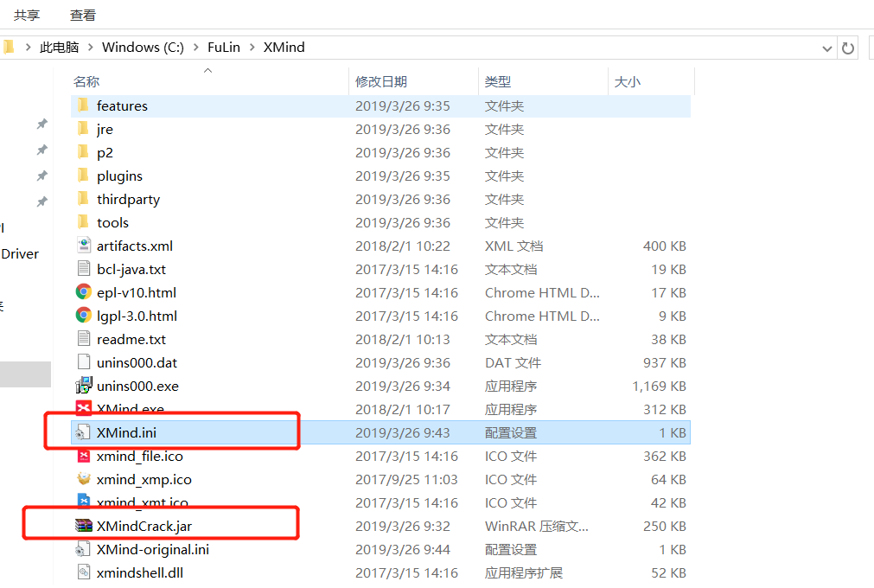This screenshot has height=588, width=874.
Task: Select the file name XMind.ini
Action: tap(126, 432)
